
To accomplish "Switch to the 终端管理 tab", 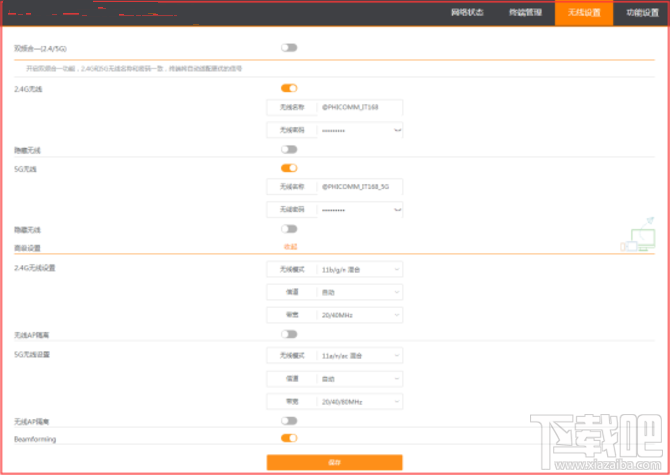I will [x=526, y=12].
